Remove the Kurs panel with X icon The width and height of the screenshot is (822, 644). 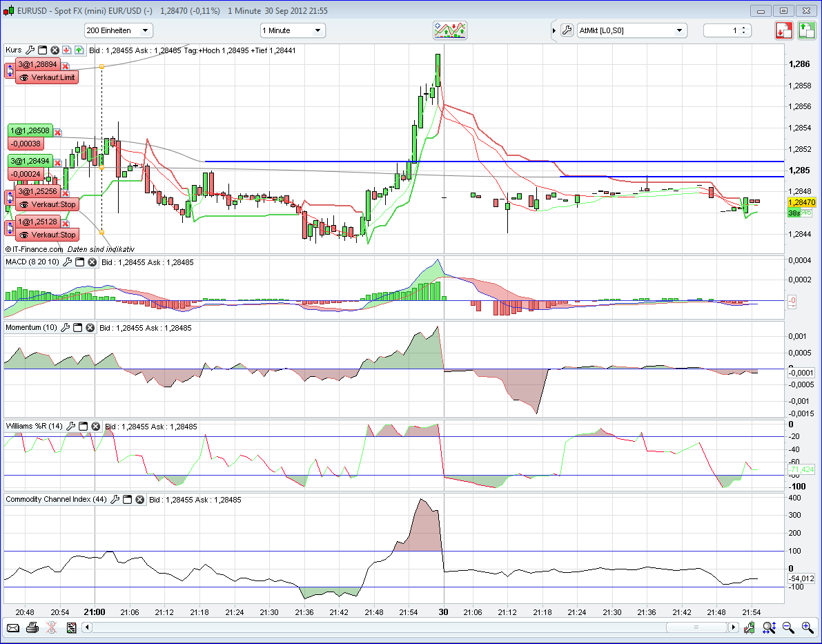[x=55, y=50]
